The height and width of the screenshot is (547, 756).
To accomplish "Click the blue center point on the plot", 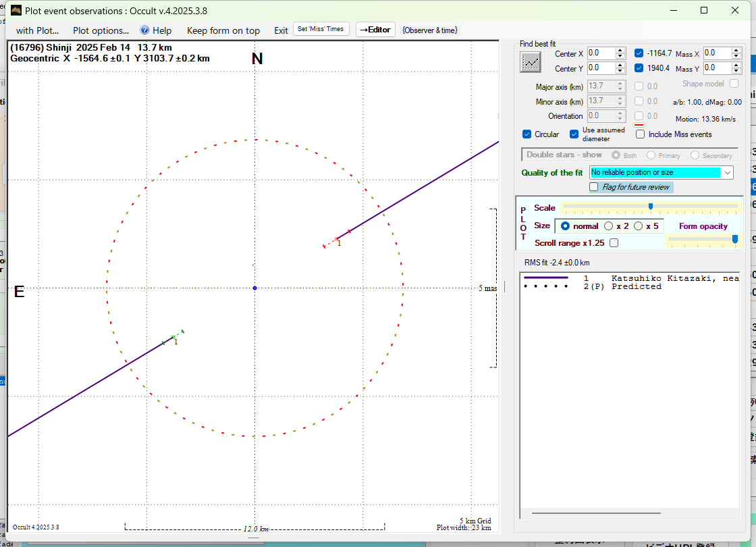I will pos(254,288).
